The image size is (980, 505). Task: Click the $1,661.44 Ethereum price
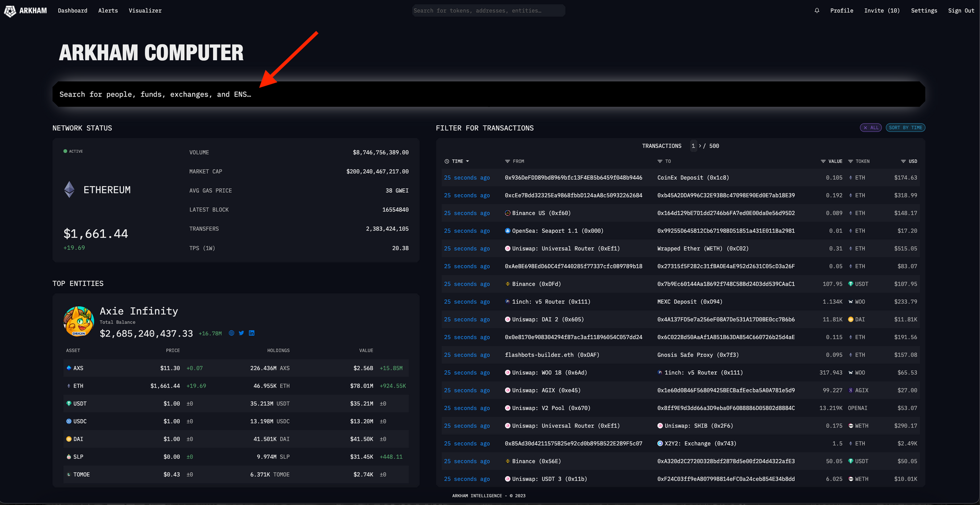(x=96, y=234)
